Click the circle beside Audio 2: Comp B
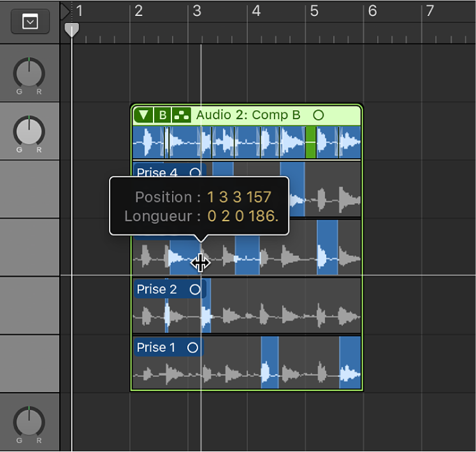Image resolution: width=476 pixels, height=452 pixels. coord(318,115)
